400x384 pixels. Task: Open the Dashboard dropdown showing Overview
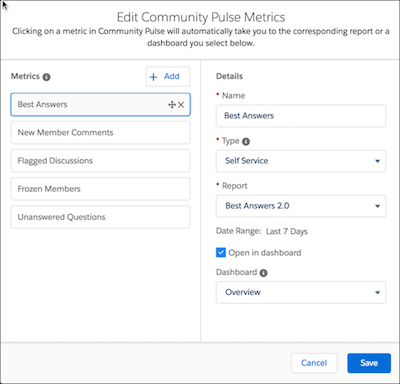[x=301, y=292]
